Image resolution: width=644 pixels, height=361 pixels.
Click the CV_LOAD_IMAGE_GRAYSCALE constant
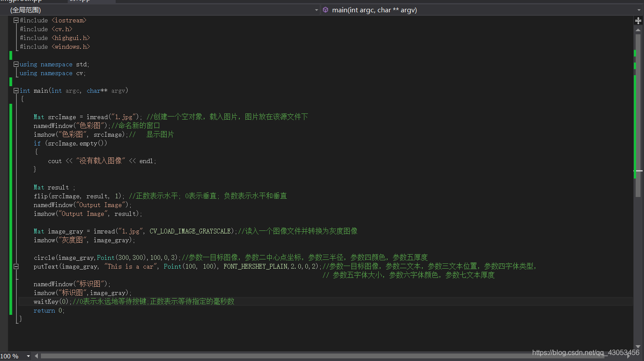190,231
